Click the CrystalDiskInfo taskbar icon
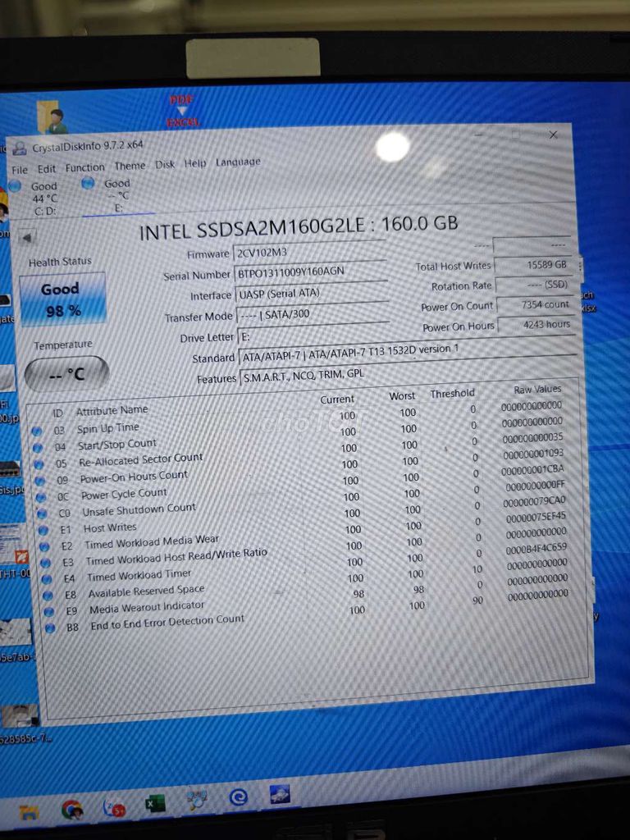 click(x=280, y=794)
